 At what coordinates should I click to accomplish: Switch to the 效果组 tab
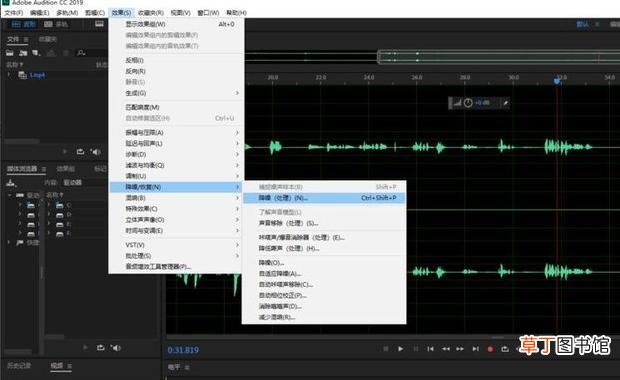(x=65, y=169)
